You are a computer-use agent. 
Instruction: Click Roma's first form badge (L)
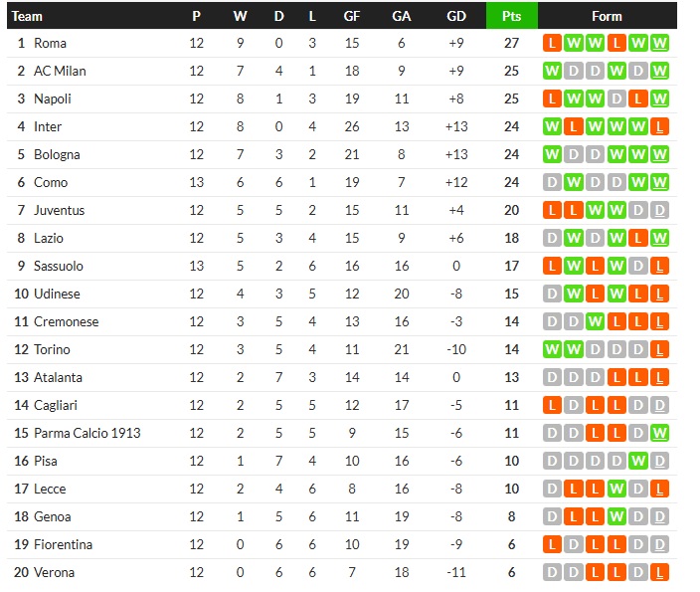point(552,43)
